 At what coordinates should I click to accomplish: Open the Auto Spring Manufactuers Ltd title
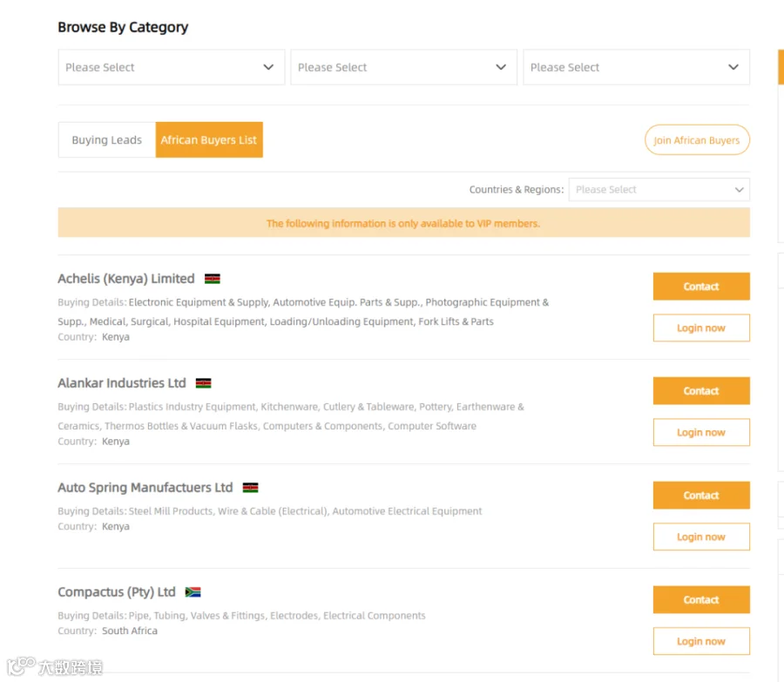145,488
